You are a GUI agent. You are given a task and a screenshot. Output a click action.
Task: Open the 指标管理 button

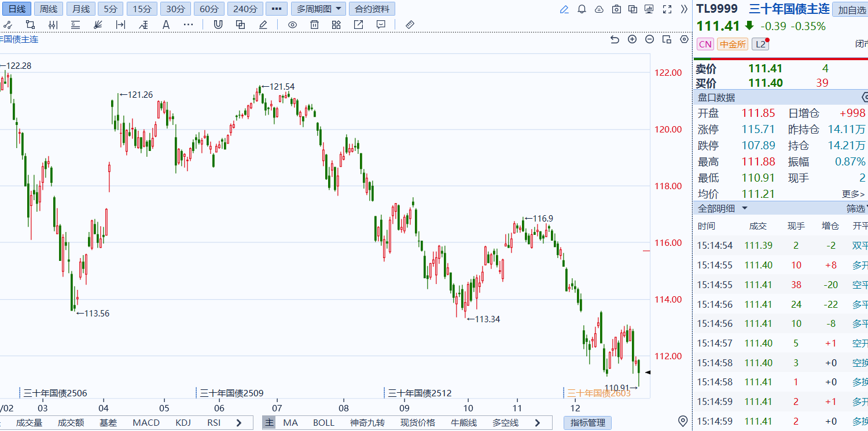(x=587, y=423)
